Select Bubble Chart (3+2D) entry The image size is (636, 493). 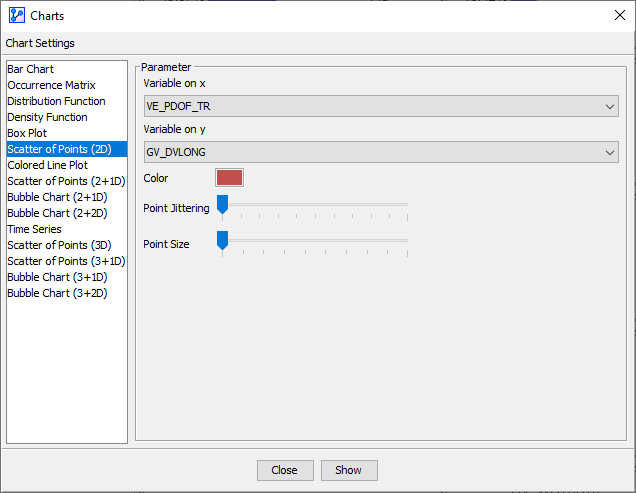(57, 293)
